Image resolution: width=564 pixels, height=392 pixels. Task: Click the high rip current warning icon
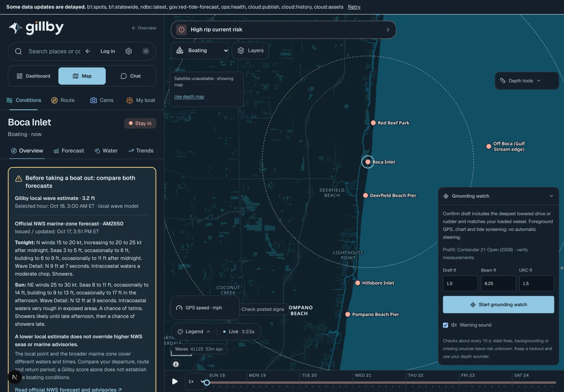coord(181,30)
